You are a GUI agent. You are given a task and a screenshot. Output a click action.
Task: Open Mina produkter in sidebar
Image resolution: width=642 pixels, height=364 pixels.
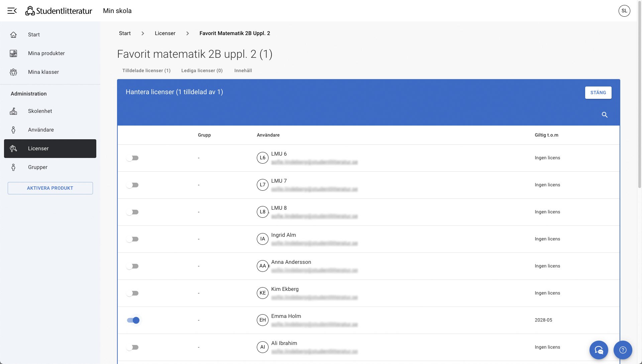[46, 53]
